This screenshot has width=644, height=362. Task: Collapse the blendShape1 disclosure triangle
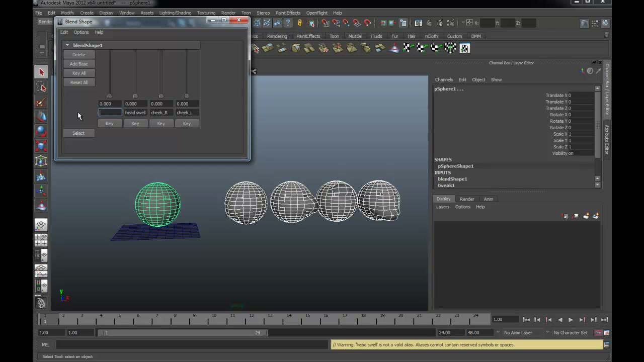tap(67, 45)
